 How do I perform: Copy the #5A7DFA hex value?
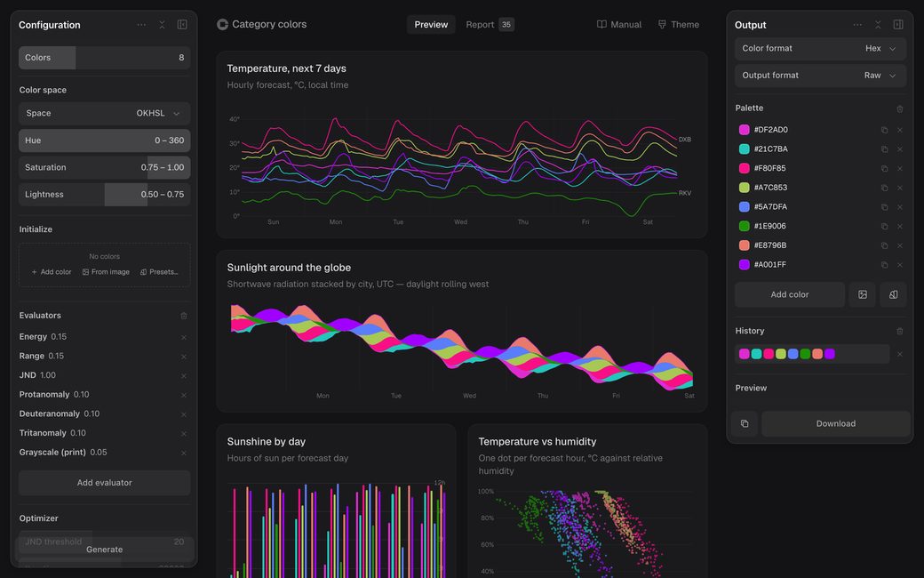(885, 207)
